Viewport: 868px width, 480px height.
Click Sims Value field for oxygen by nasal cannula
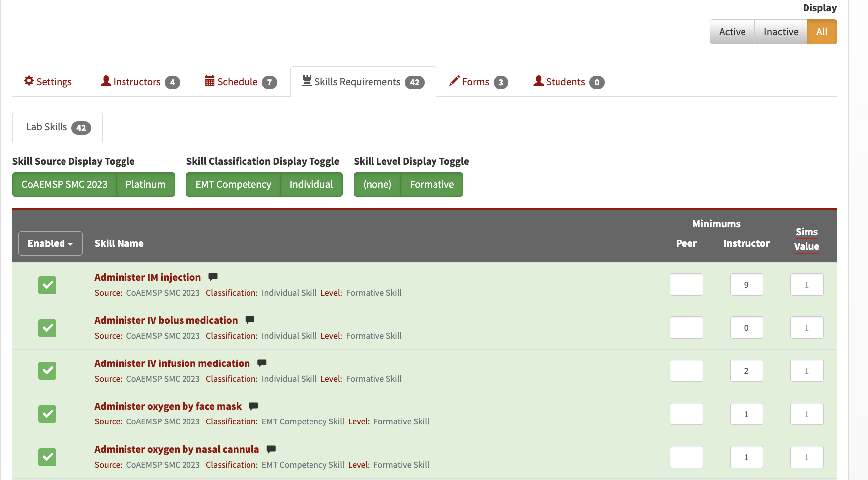pyautogui.click(x=807, y=457)
